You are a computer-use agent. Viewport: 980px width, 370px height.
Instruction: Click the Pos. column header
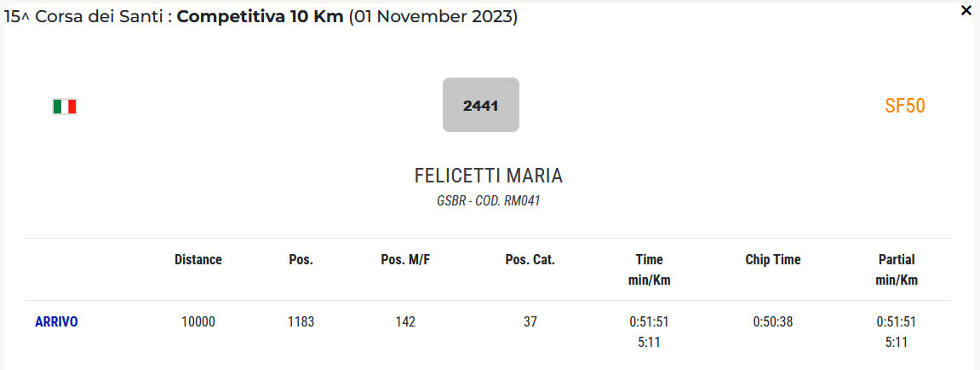(301, 260)
